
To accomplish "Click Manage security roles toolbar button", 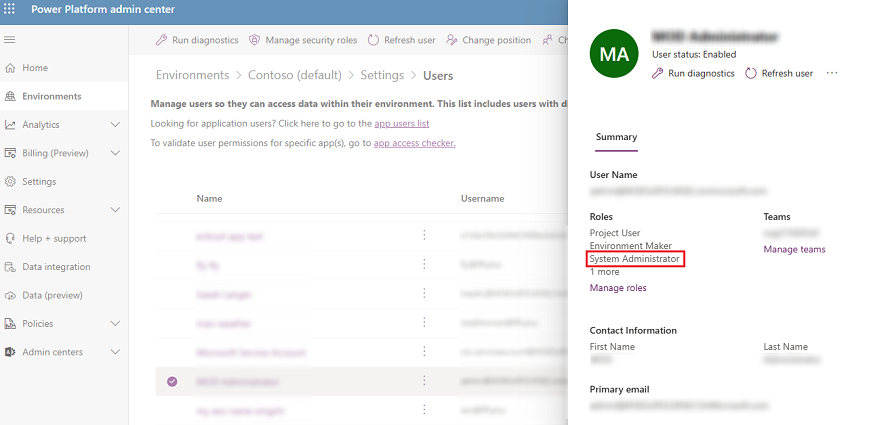I will [302, 40].
